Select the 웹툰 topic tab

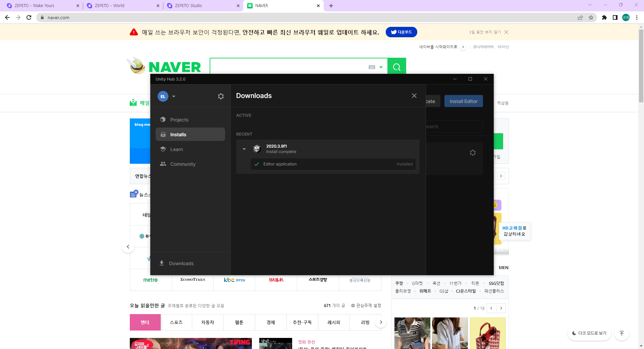239,322
